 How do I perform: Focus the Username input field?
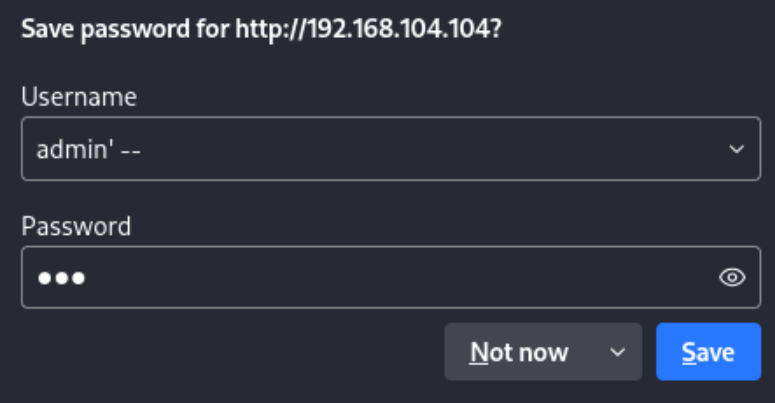(370, 149)
